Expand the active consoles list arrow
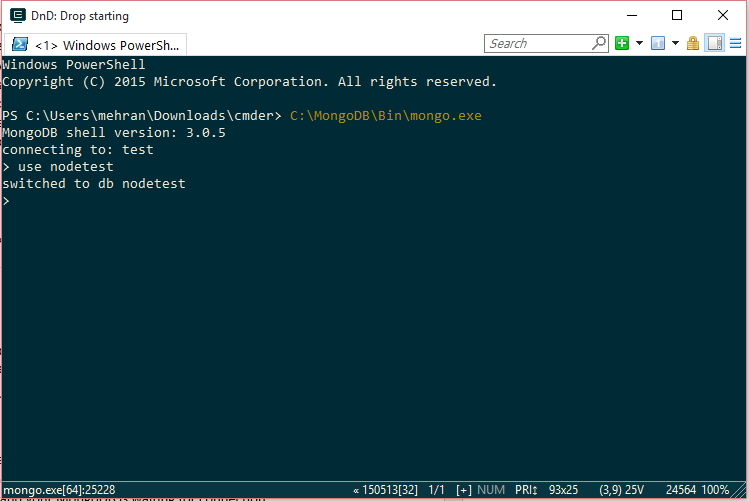 pos(675,43)
